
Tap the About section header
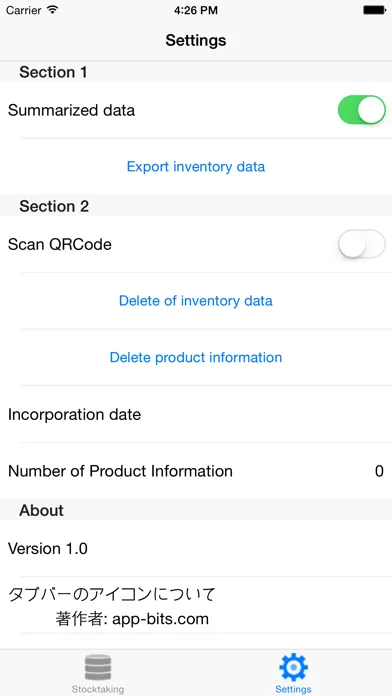[41, 510]
